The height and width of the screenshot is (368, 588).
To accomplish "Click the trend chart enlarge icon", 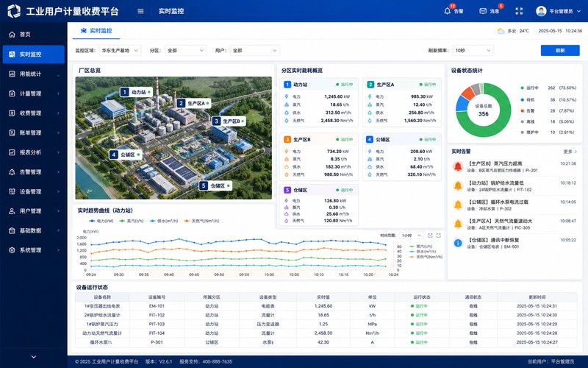I will pos(430,236).
